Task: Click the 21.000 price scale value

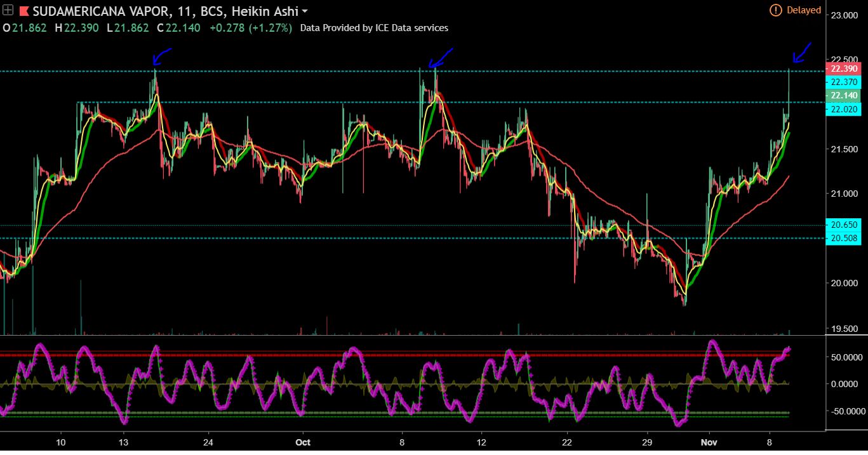Action: click(845, 194)
